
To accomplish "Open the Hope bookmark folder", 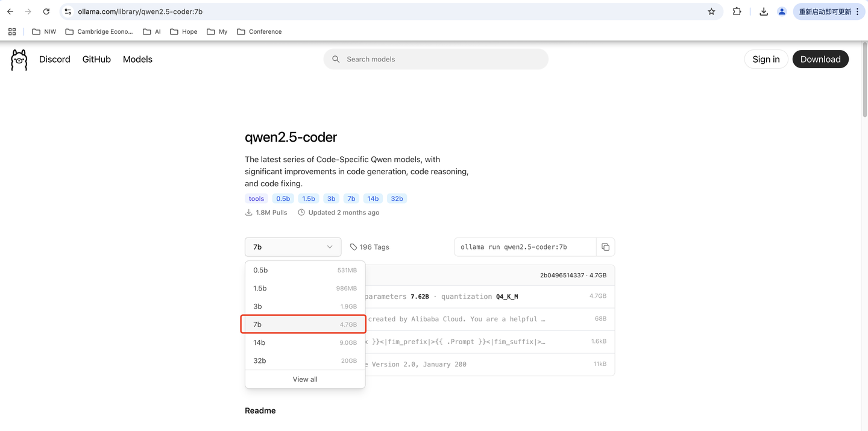I will (x=184, y=31).
